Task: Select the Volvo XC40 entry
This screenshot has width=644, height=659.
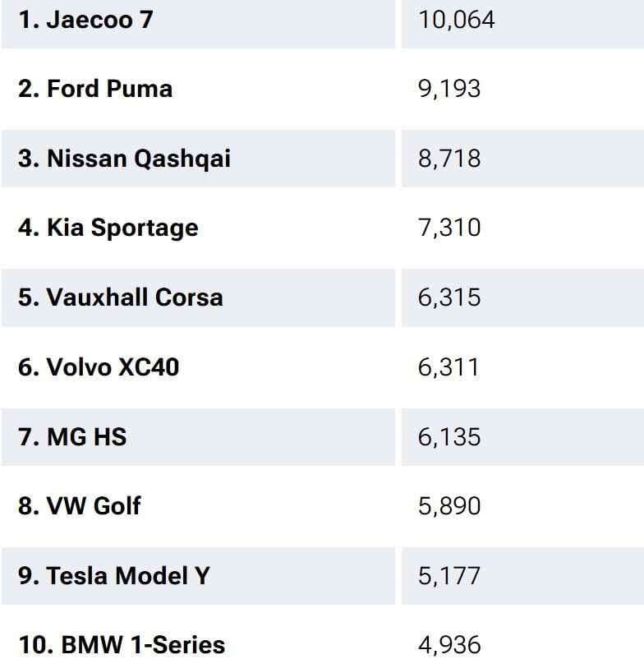Action: (x=99, y=367)
